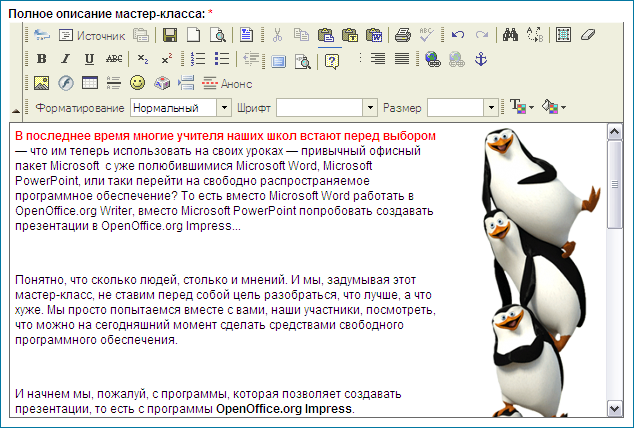634x428 pixels.
Task: Insert a horizontal line
Action: tap(114, 83)
